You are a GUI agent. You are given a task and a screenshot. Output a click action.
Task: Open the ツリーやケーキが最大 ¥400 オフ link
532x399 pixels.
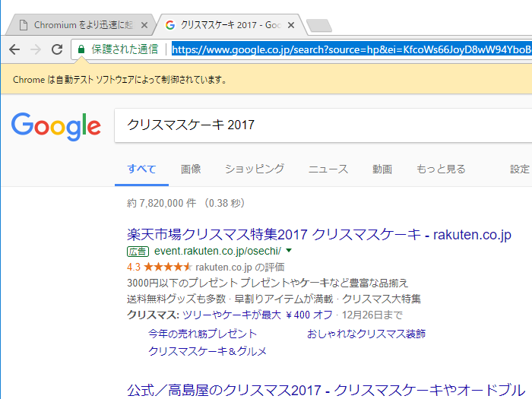[257, 315]
